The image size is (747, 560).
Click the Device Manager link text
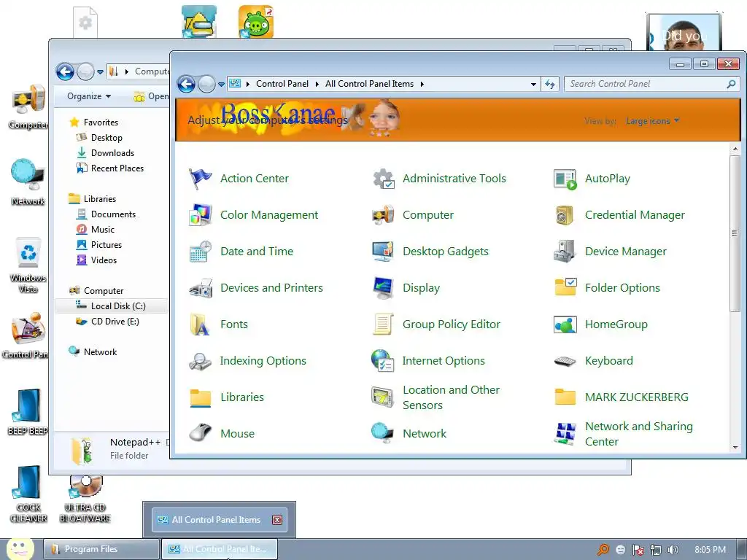pos(625,252)
